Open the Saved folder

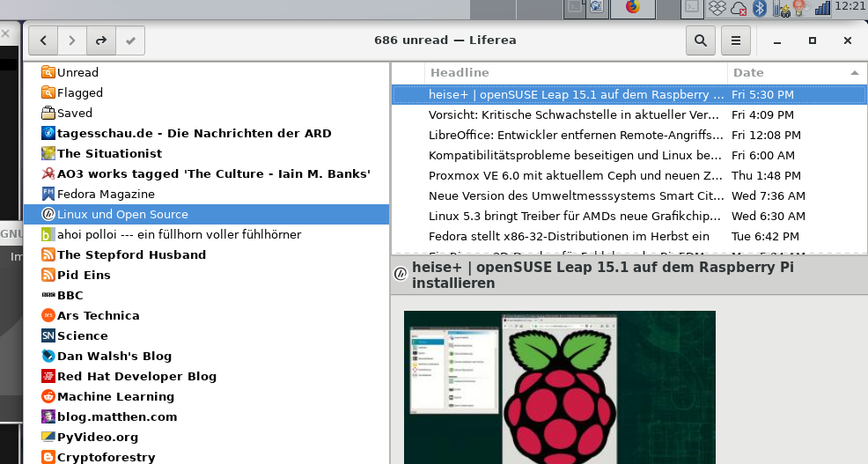(x=206, y=113)
